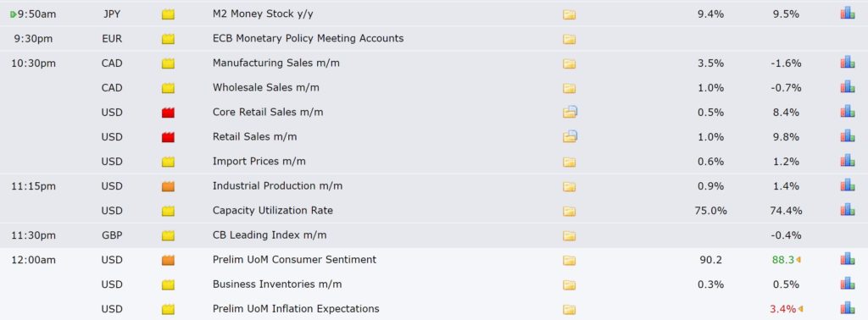Open detail folder for Manufacturing Sales m/m
The height and width of the screenshot is (320, 868).
[569, 63]
